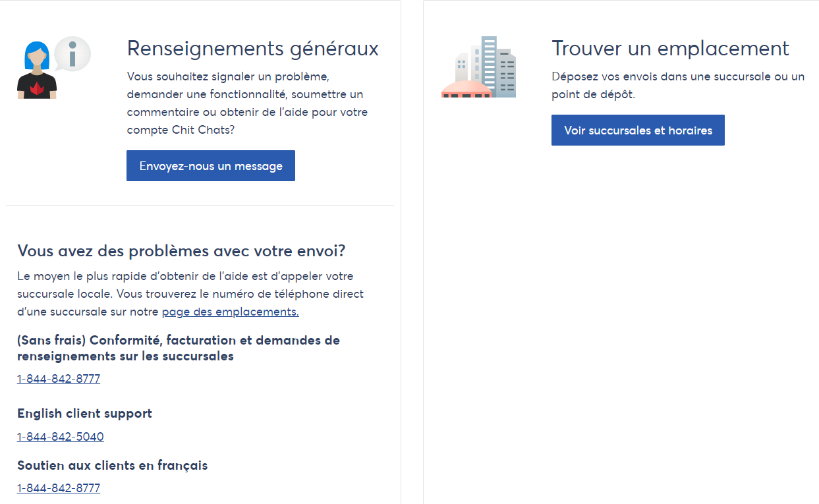The height and width of the screenshot is (504, 819).
Task: Click the number under Soutien aux clients en français
Action: coord(59,488)
